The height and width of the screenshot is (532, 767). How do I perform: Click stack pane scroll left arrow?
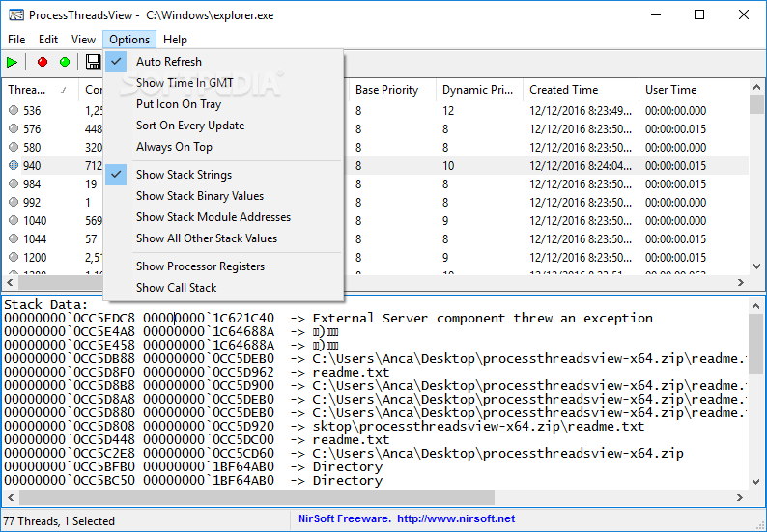pos(11,498)
